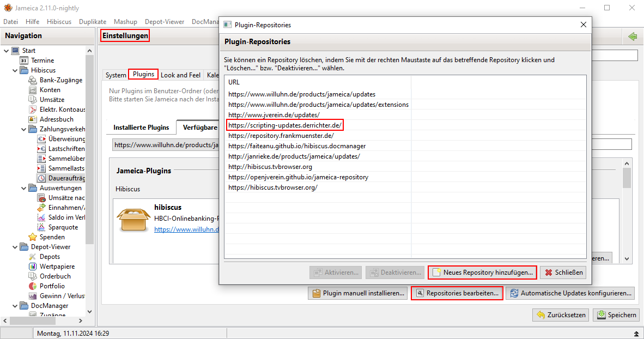Open Einnahmen/Ausgaben icon
644x339 pixels.
41,208
